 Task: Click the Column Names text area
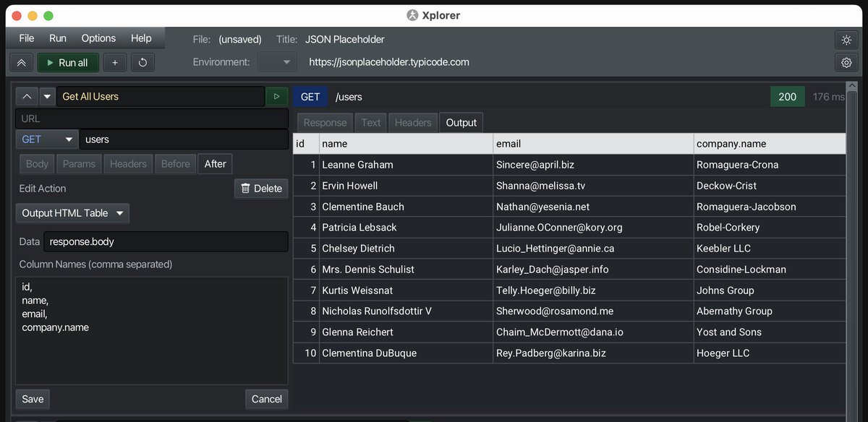[152, 330]
